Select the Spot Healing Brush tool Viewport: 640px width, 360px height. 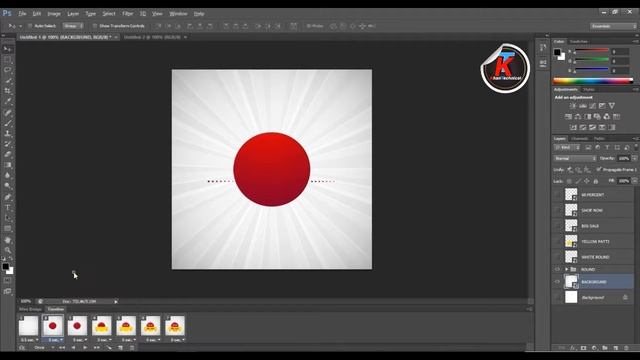(7, 112)
